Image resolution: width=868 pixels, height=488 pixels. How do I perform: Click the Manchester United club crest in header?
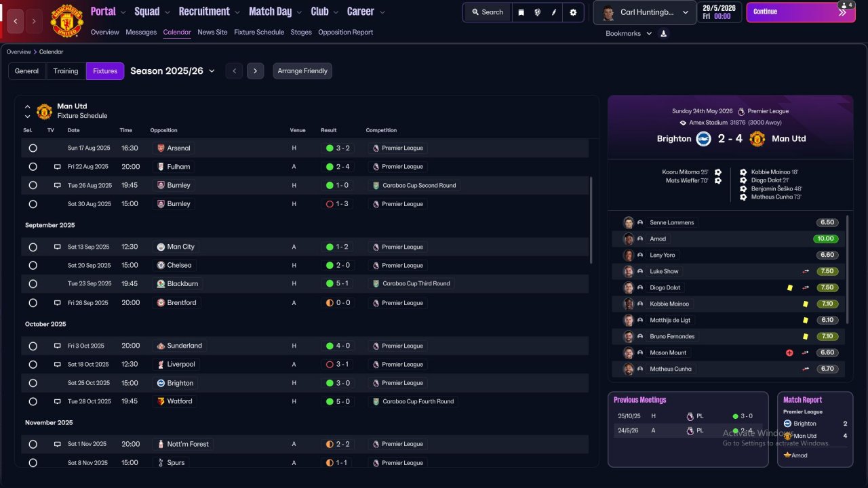[x=66, y=21]
